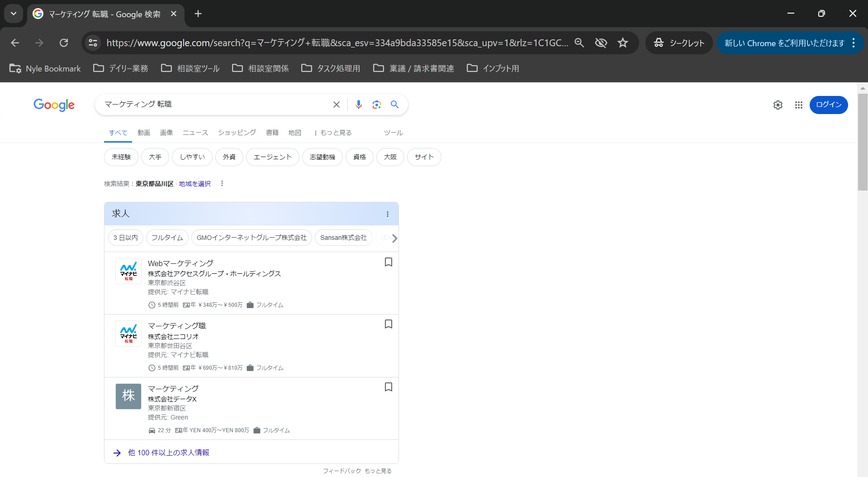Click the third-party cookies eye icon
Viewport: 868px width, 477px height.
pyautogui.click(x=601, y=43)
